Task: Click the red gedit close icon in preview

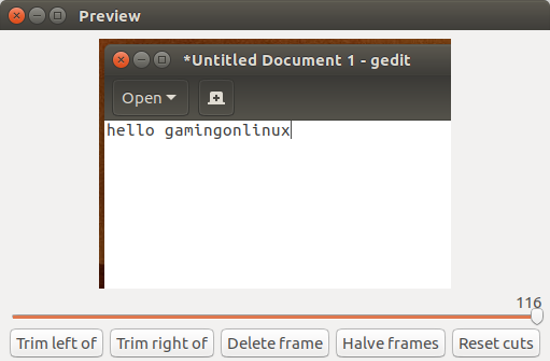Action: (x=121, y=60)
